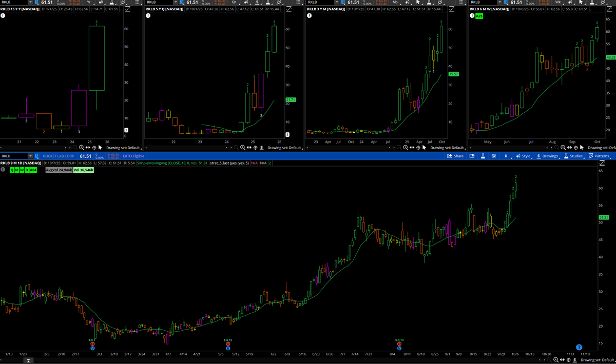
Task: Click the alert exclamation icon in 15Y chart
Action: click(x=3, y=15)
